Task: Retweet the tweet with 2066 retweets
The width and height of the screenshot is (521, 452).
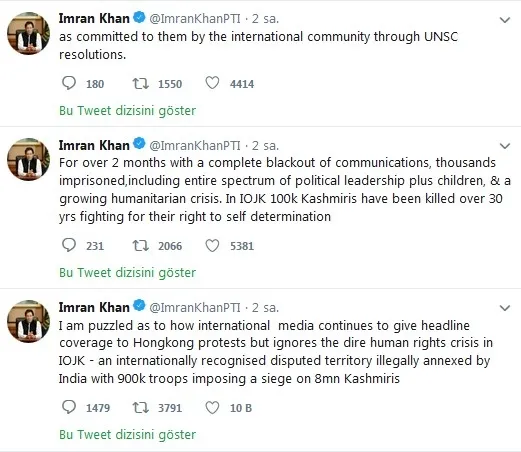Action: (x=140, y=246)
